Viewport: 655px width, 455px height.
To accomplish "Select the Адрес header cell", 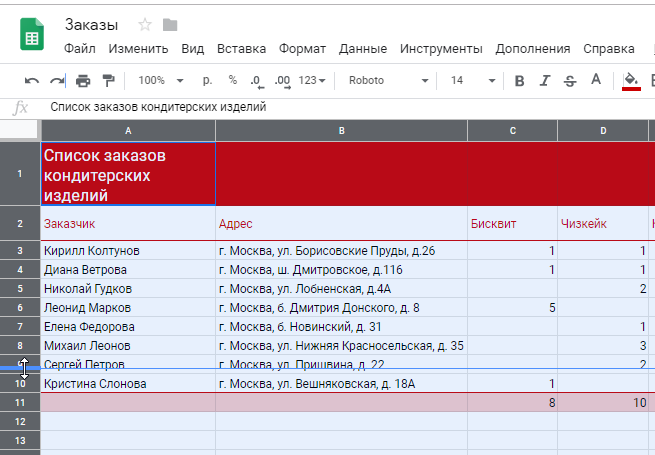I will (x=341, y=224).
